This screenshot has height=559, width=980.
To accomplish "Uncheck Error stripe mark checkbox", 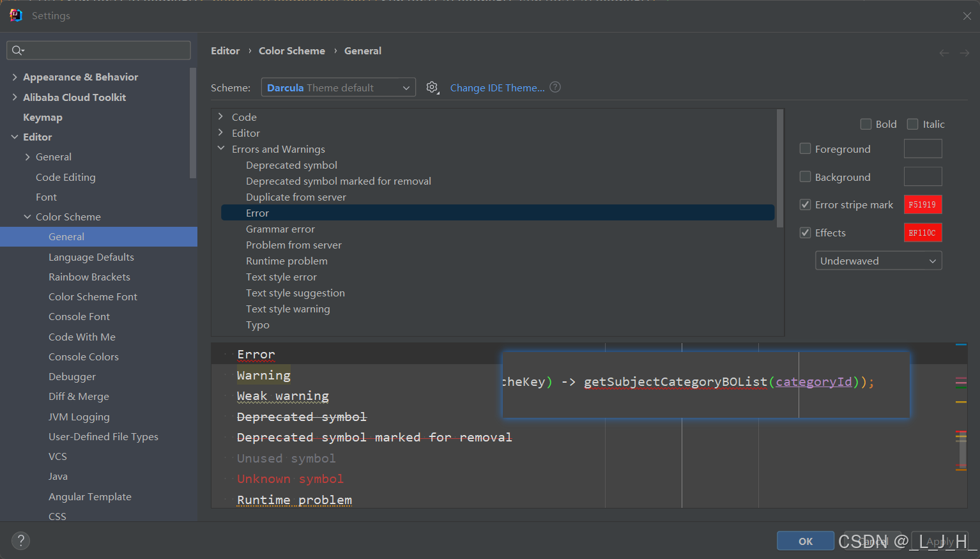I will point(805,204).
